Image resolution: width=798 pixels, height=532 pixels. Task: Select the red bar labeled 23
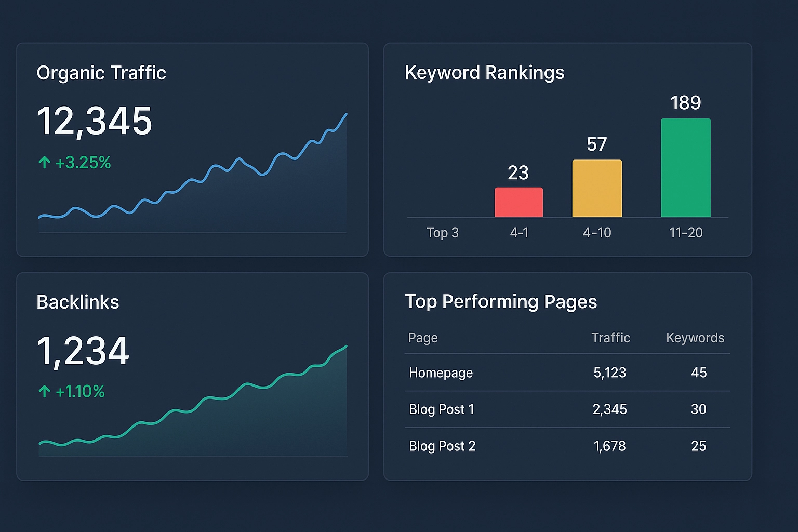tap(518, 202)
